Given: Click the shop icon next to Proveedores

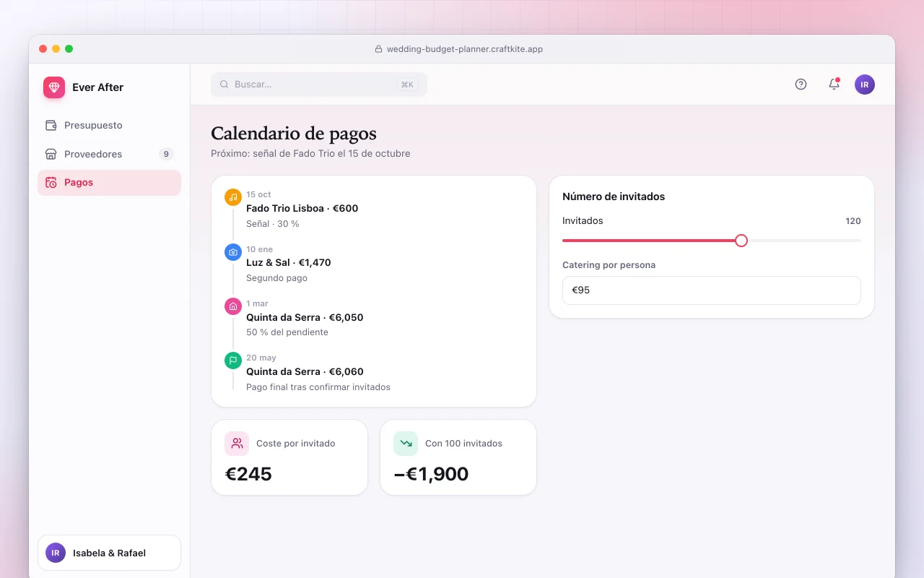Looking at the screenshot, I should coord(51,154).
